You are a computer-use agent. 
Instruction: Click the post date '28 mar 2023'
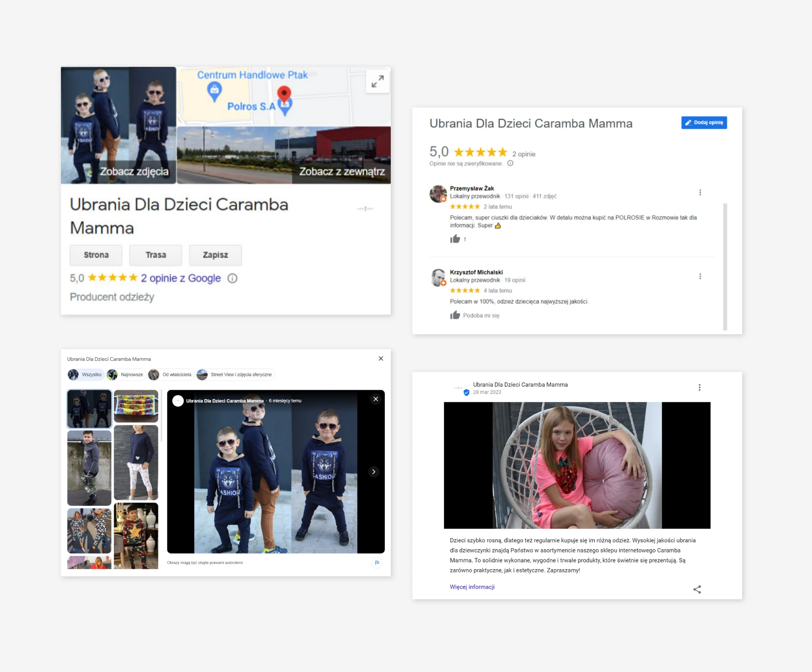(487, 392)
